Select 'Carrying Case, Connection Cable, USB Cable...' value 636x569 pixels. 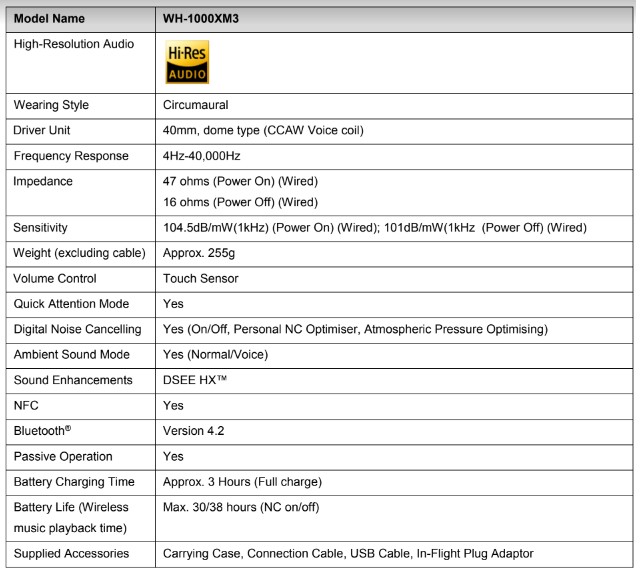click(348, 554)
